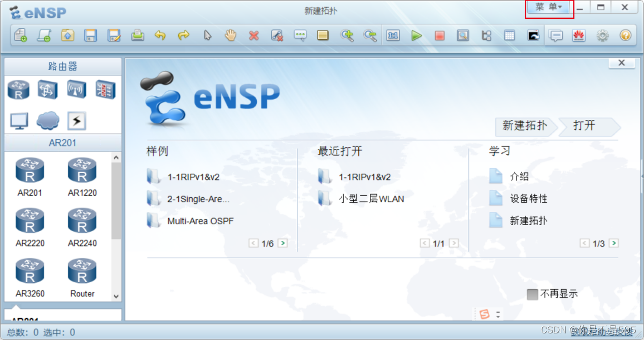Screen dimensions: 644x340
Task: Click the New Topology toolbar icon
Action: tap(20, 36)
